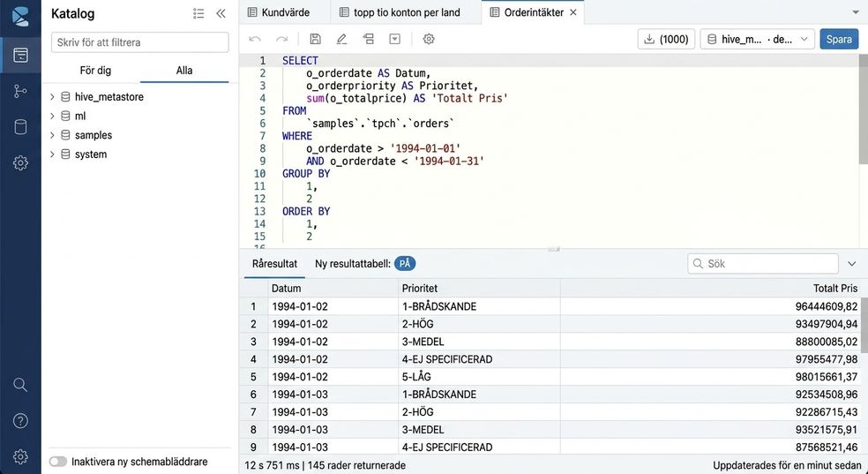
Task: Click the Spara button
Action: point(839,40)
